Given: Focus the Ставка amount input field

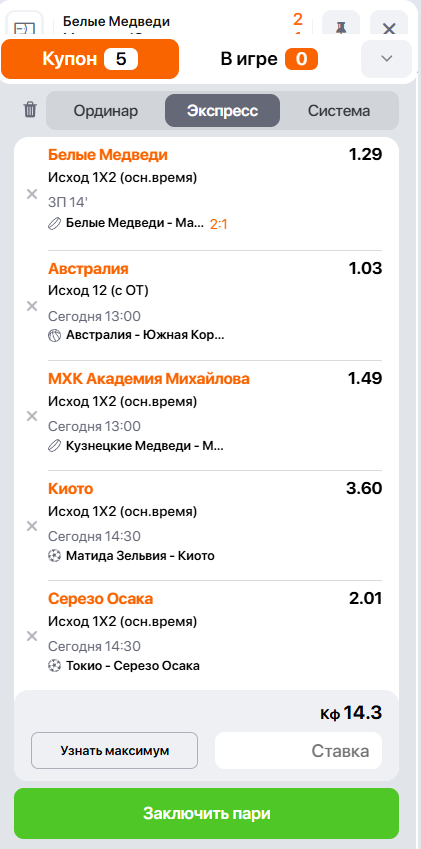Looking at the screenshot, I should [299, 750].
